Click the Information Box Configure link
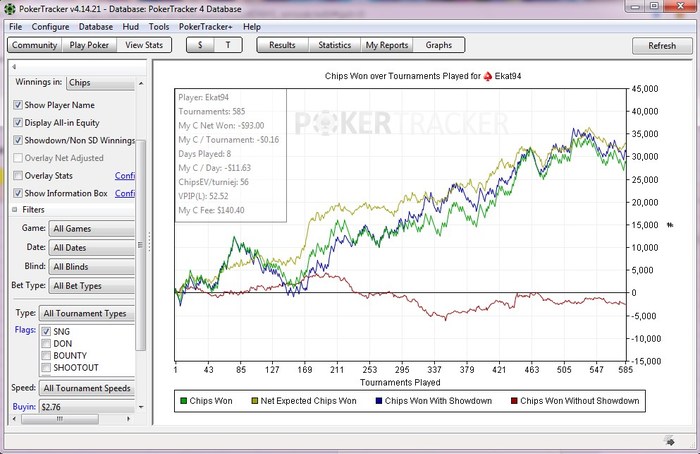 (x=125, y=193)
